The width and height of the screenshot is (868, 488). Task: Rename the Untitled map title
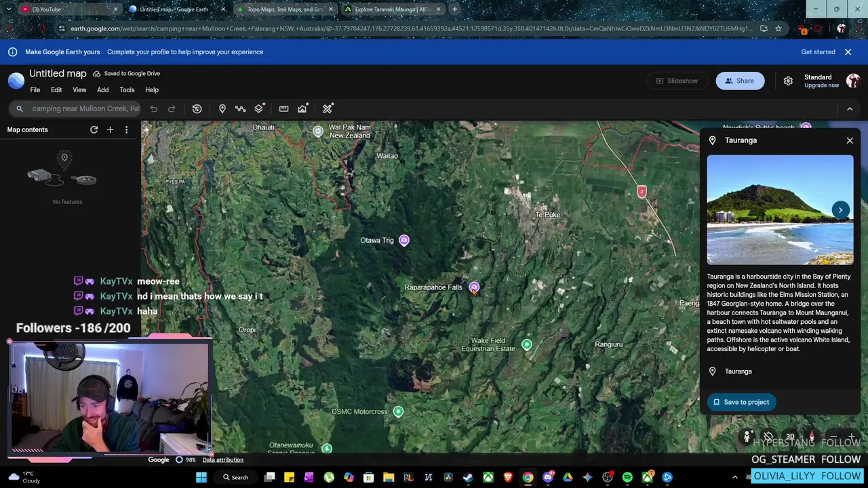(58, 73)
